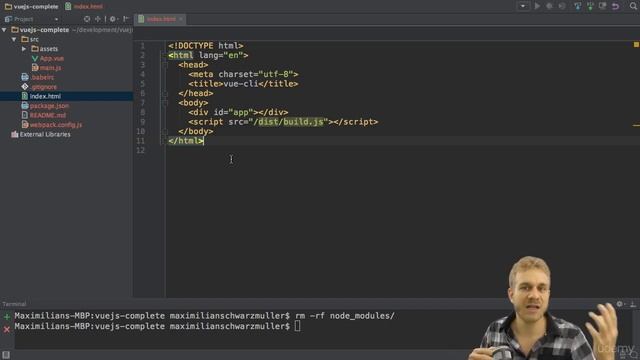This screenshot has height=360, width=640.
Task: Click fold marker at closing body tag
Action: pyautogui.click(x=165, y=131)
